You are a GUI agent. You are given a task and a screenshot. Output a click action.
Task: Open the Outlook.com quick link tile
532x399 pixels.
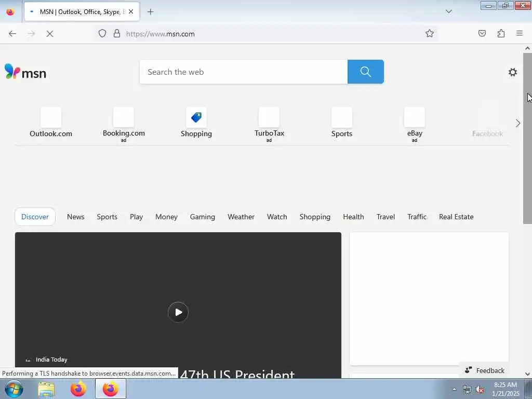(x=51, y=123)
